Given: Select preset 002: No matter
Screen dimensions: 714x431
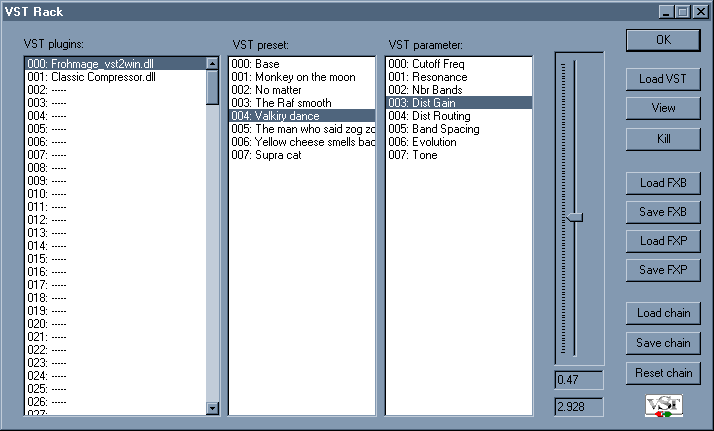Looking at the screenshot, I should [302, 90].
